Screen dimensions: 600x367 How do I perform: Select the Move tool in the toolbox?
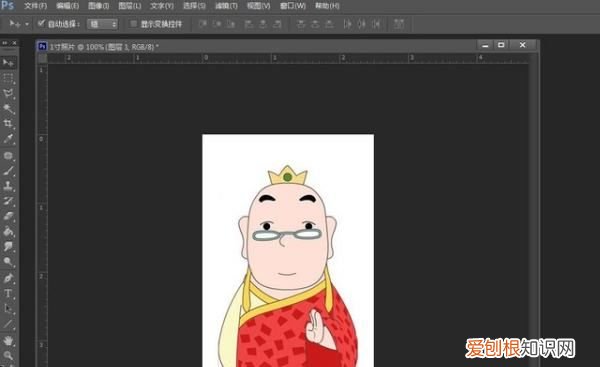coord(8,62)
